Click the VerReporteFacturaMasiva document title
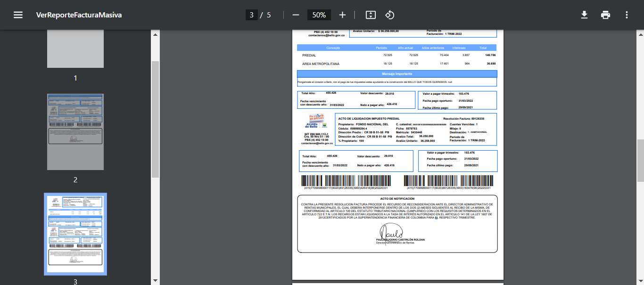Image resolution: width=644 pixels, height=285 pixels. pos(79,15)
